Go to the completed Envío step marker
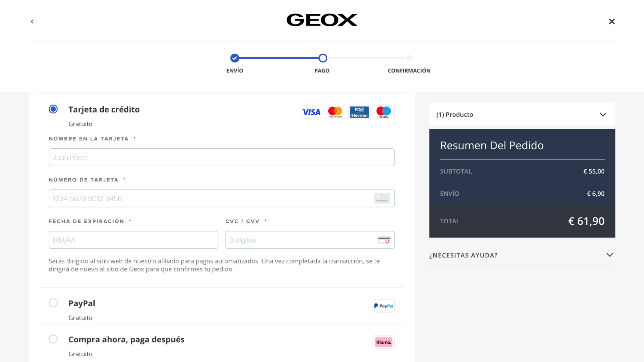This screenshot has height=362, width=644. point(235,58)
